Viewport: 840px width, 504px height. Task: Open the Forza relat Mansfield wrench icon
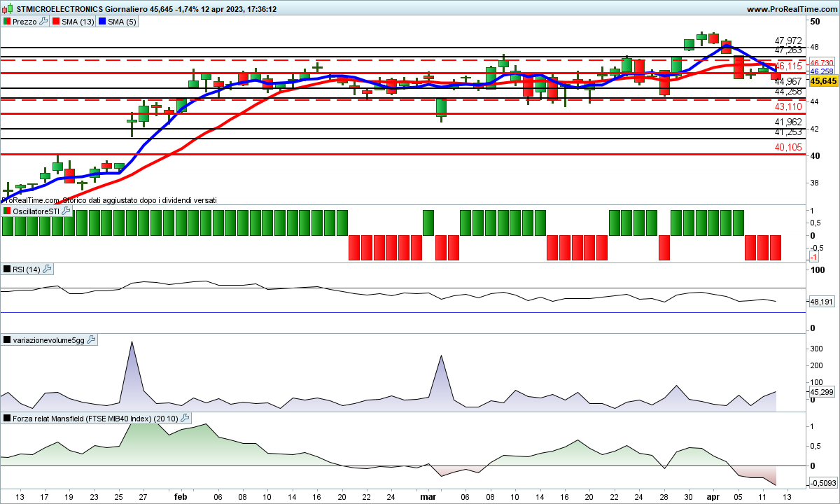pyautogui.click(x=185, y=419)
